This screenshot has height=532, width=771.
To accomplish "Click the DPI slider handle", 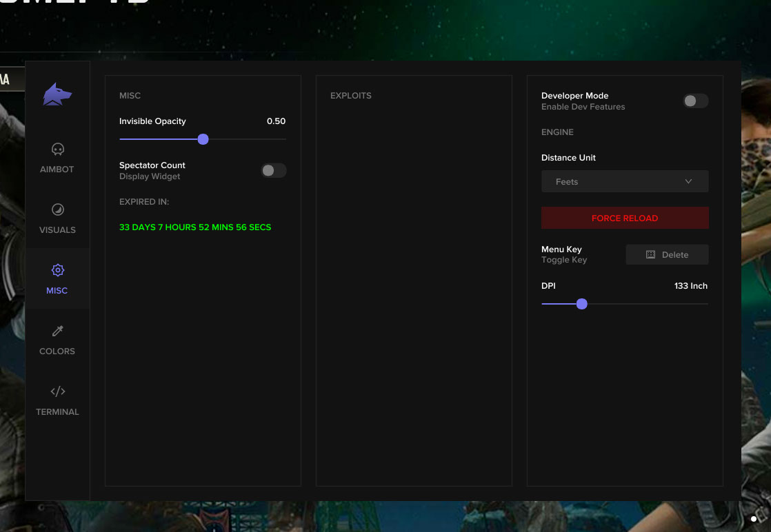I will (581, 304).
